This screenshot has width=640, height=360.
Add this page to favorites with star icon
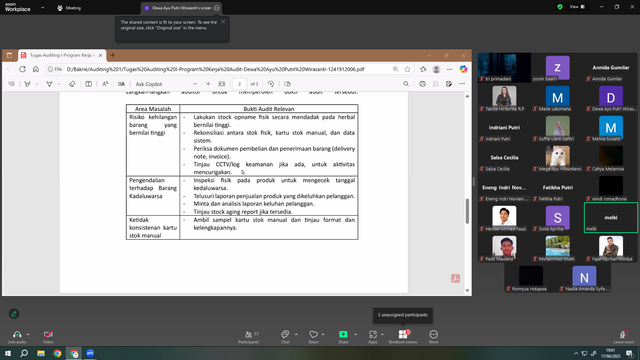pyautogui.click(x=407, y=69)
